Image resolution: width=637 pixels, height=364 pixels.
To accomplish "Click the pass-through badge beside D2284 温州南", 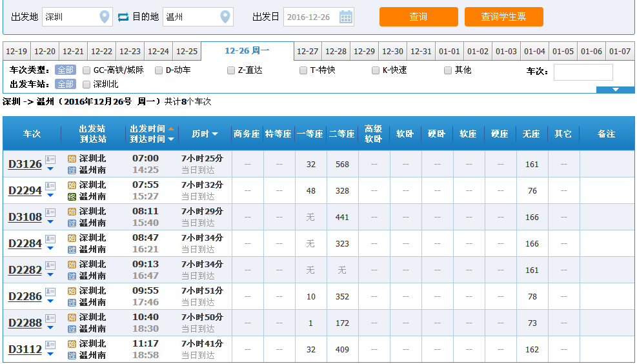I will point(72,249).
